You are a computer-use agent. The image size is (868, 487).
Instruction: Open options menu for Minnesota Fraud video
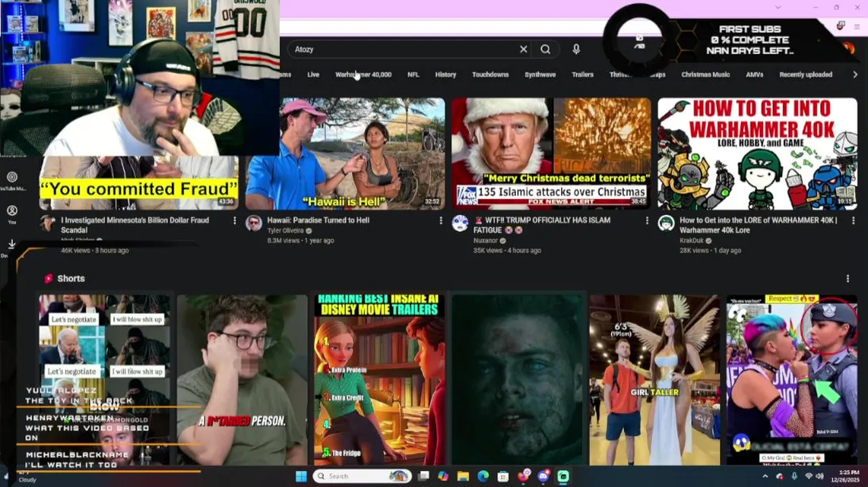point(235,221)
